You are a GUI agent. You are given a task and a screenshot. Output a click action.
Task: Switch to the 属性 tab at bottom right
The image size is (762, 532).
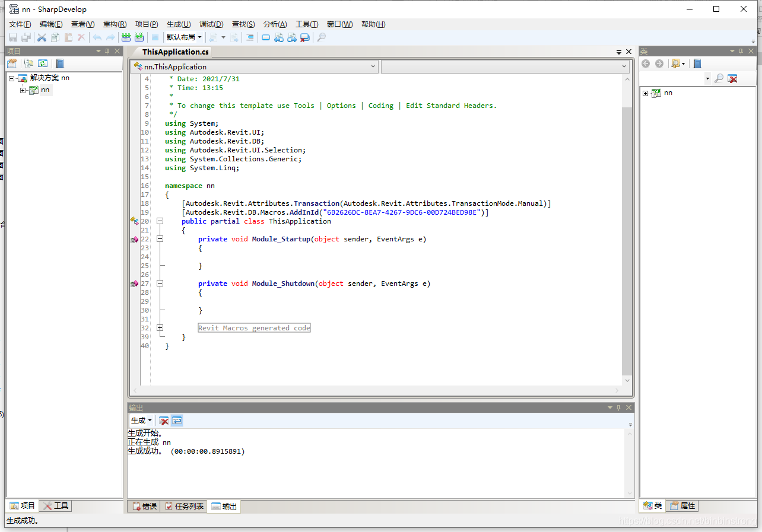pyautogui.click(x=682, y=506)
